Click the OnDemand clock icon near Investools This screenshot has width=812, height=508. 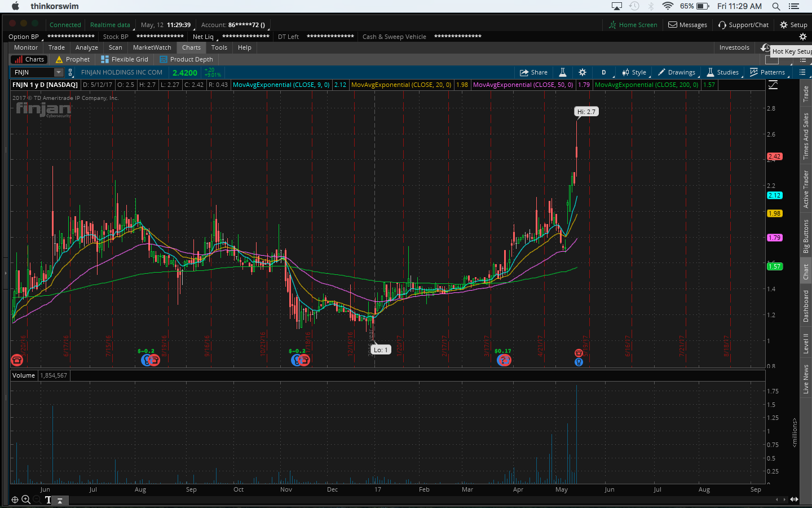tap(765, 48)
